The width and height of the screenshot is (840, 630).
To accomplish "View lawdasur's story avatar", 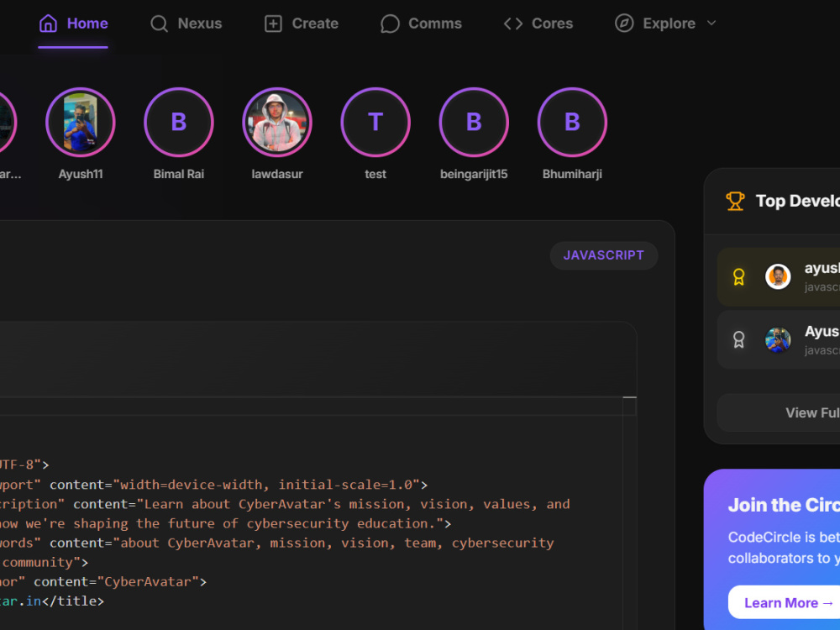I will point(277,122).
